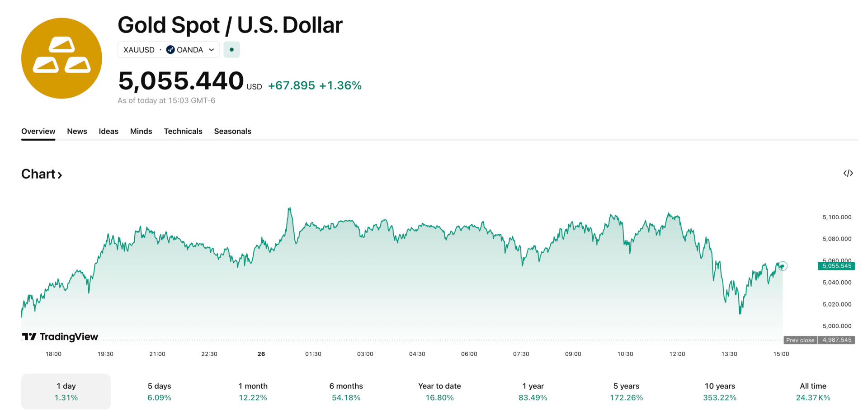Click the OANDA broker logo icon

point(170,50)
